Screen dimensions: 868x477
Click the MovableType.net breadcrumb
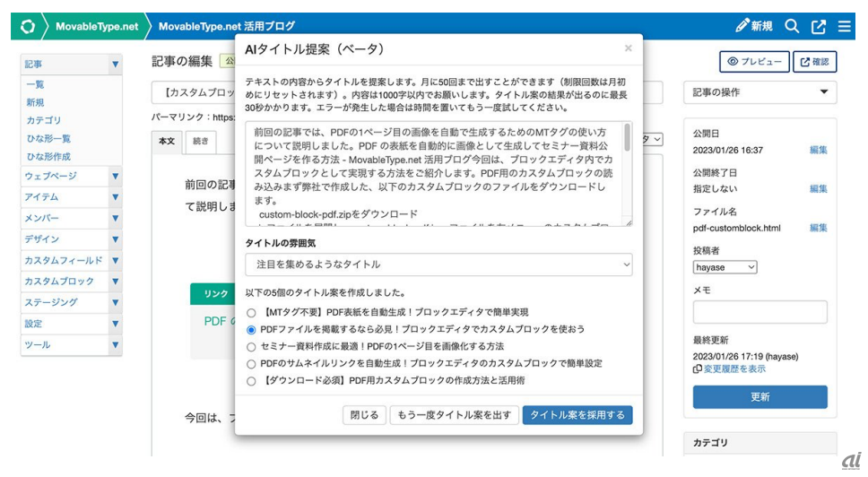(97, 26)
